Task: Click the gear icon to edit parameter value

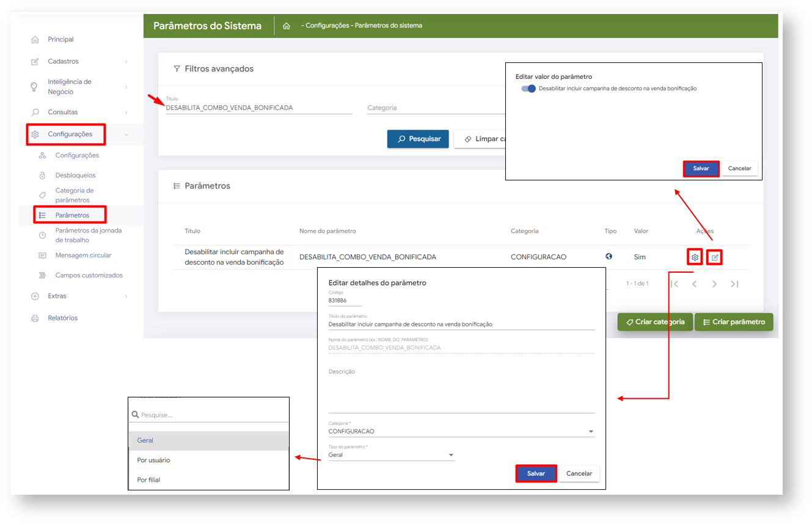Action: 695,257
